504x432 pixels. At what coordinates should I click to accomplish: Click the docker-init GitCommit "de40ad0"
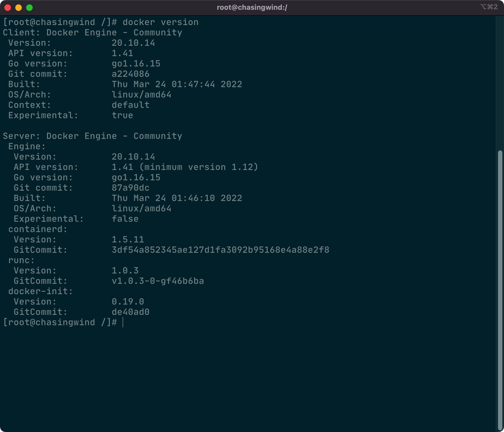click(130, 312)
